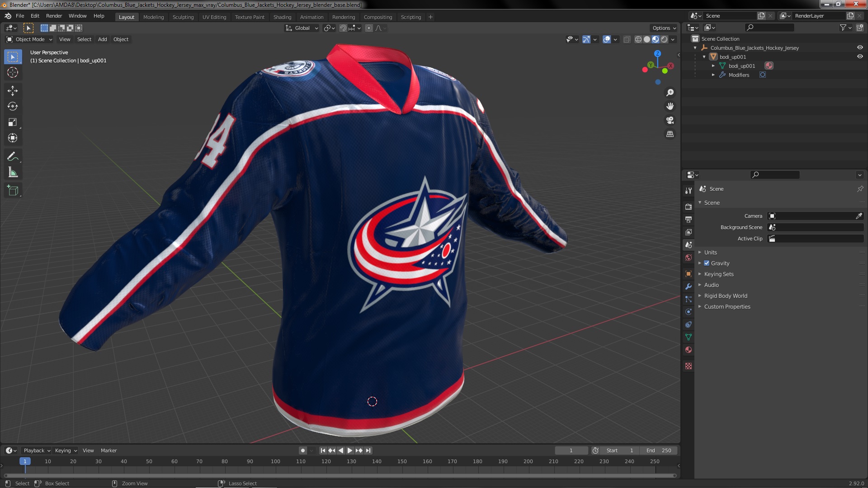Viewport: 868px width, 488px height.
Task: Open Object properties tab
Action: (689, 274)
